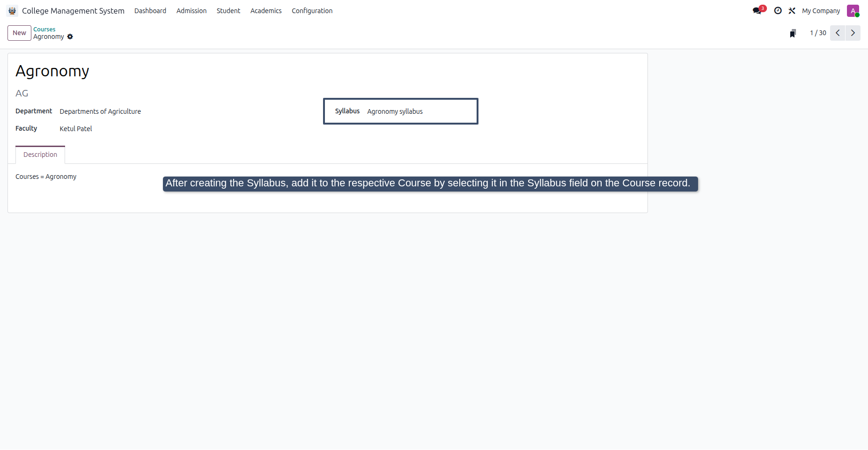Open the discuss messages icon with badge
868x450 pixels.
[x=759, y=10]
